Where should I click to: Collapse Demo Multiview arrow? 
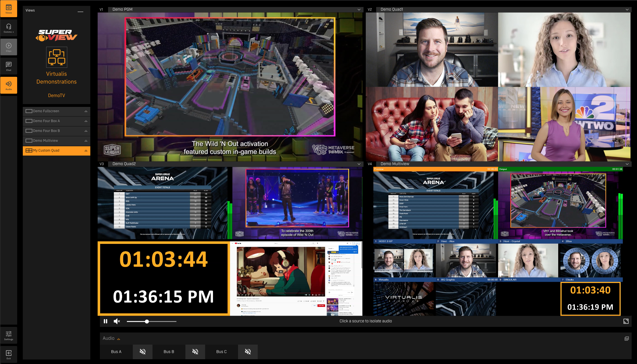[x=86, y=141]
